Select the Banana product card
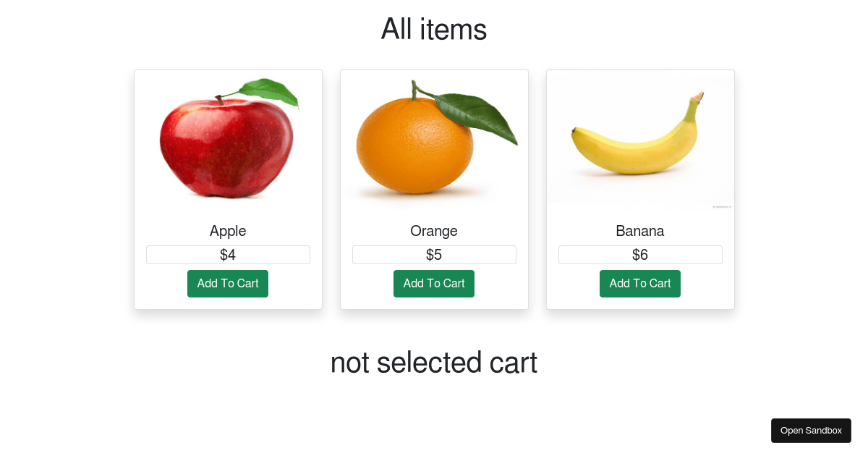The image size is (868, 456). [x=640, y=190]
